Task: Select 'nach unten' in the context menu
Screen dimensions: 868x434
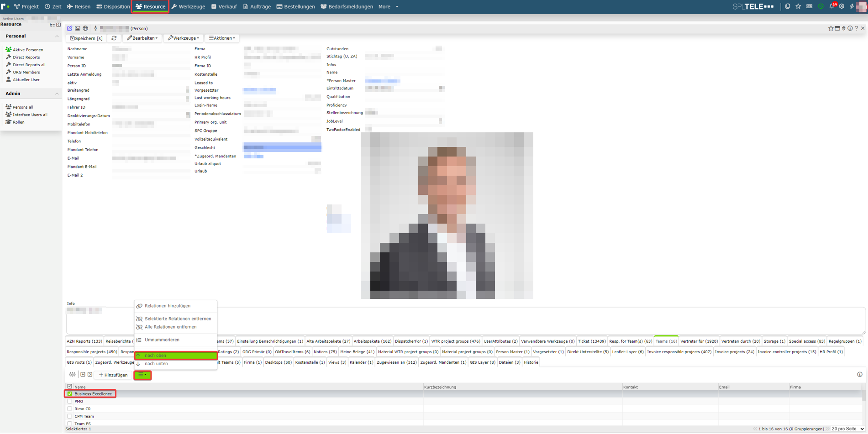Action: pos(176,364)
